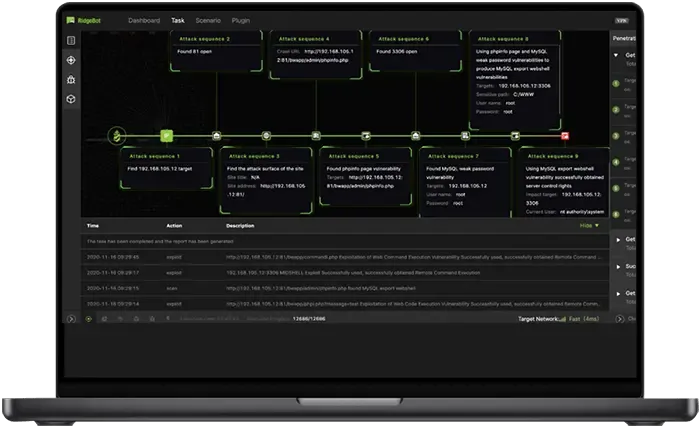Image resolution: width=700 pixels, height=427 pixels.
Task: Open the Plugin tab
Action: point(241,21)
